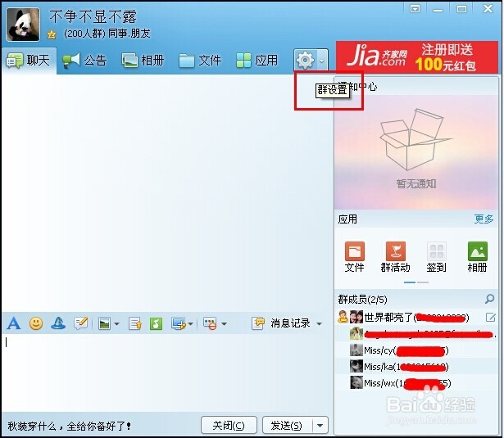The image size is (504, 438).
Task: Open the font settings A icon
Action: [x=13, y=323]
